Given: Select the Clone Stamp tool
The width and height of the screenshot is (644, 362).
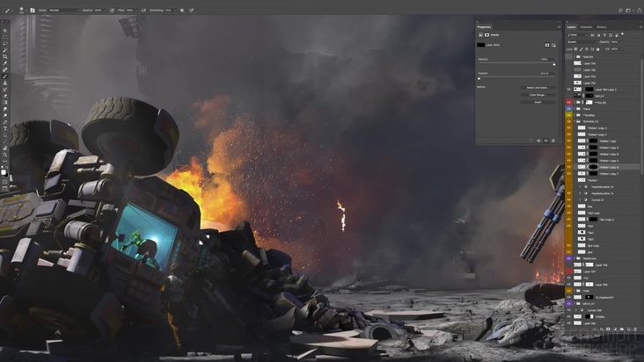Looking at the screenshot, I should coord(5,83).
